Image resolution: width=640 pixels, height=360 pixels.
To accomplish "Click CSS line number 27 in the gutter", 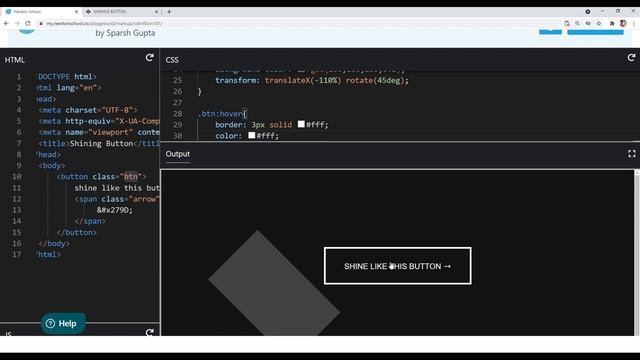I will 177,102.
